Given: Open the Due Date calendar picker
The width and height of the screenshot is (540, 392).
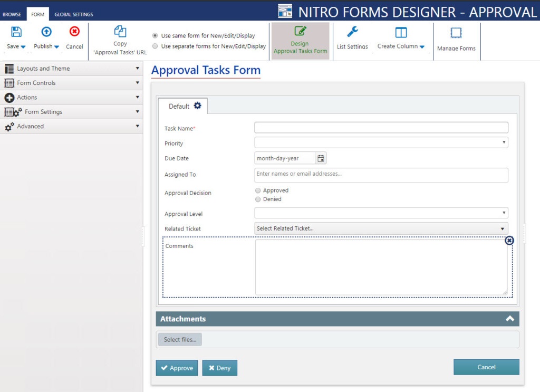Looking at the screenshot, I should tap(321, 157).
